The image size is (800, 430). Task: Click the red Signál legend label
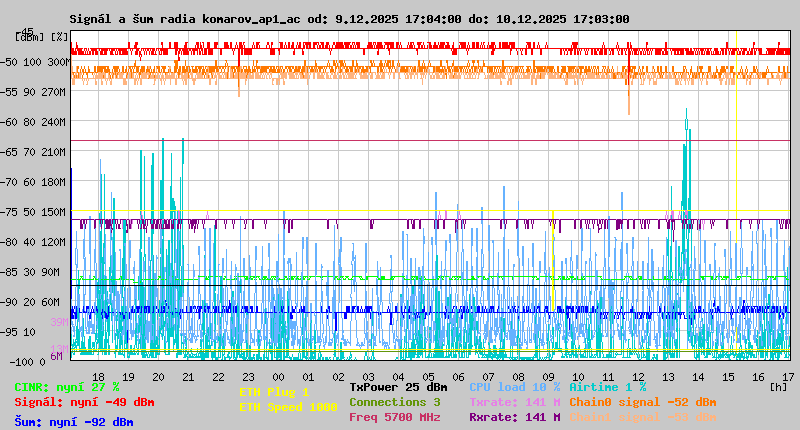pyautogui.click(x=84, y=402)
